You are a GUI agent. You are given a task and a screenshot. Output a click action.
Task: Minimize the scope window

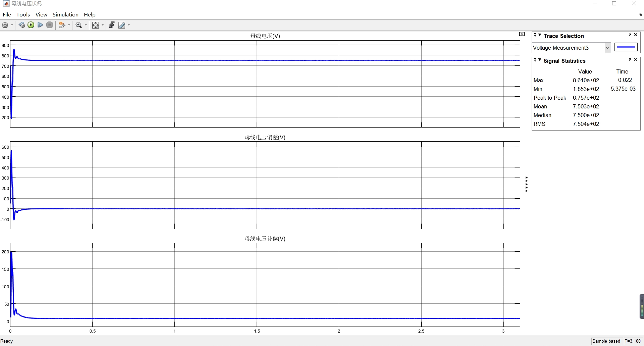tap(595, 4)
